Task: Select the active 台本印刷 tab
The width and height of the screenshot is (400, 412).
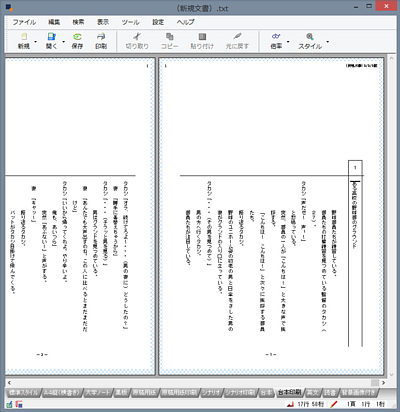Action: click(289, 392)
